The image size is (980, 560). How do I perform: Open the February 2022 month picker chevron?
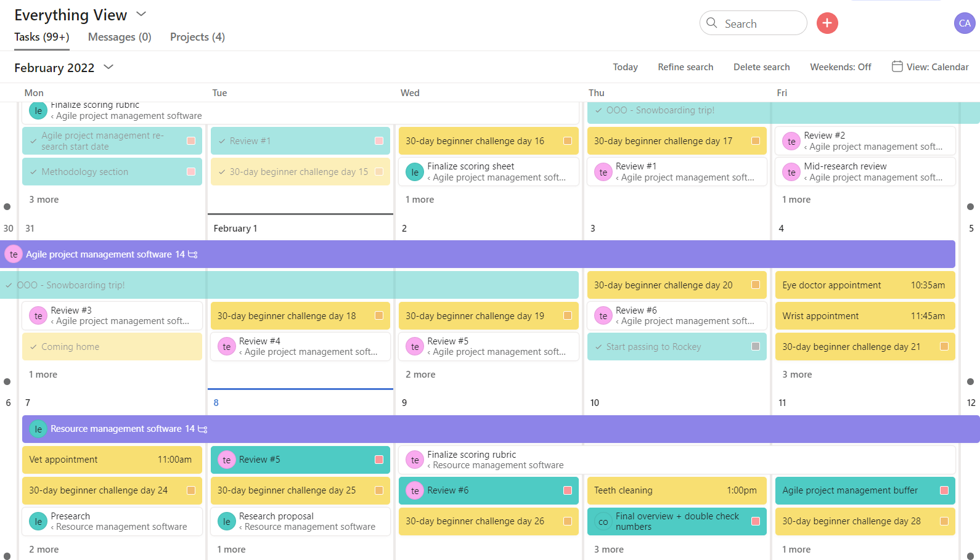coord(108,67)
